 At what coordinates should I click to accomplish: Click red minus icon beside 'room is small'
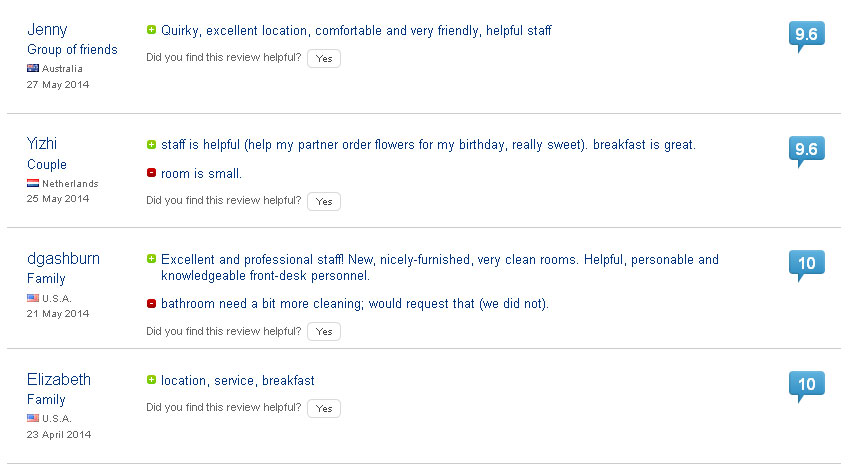coord(151,173)
